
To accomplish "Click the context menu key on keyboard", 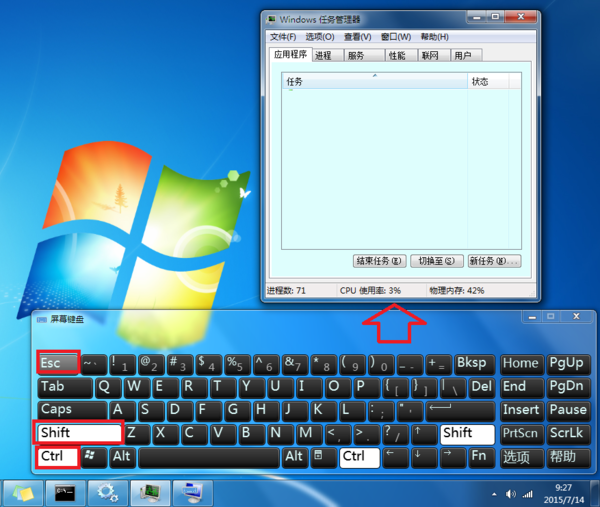I will click(x=322, y=457).
